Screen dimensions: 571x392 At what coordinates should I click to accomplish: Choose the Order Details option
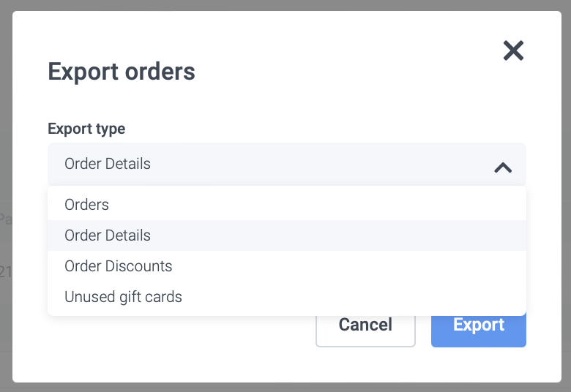pyautogui.click(x=108, y=235)
